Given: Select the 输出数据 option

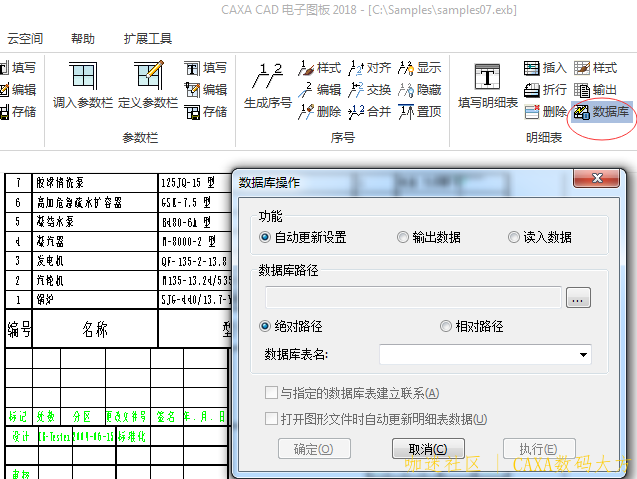Looking at the screenshot, I should (x=403, y=238).
